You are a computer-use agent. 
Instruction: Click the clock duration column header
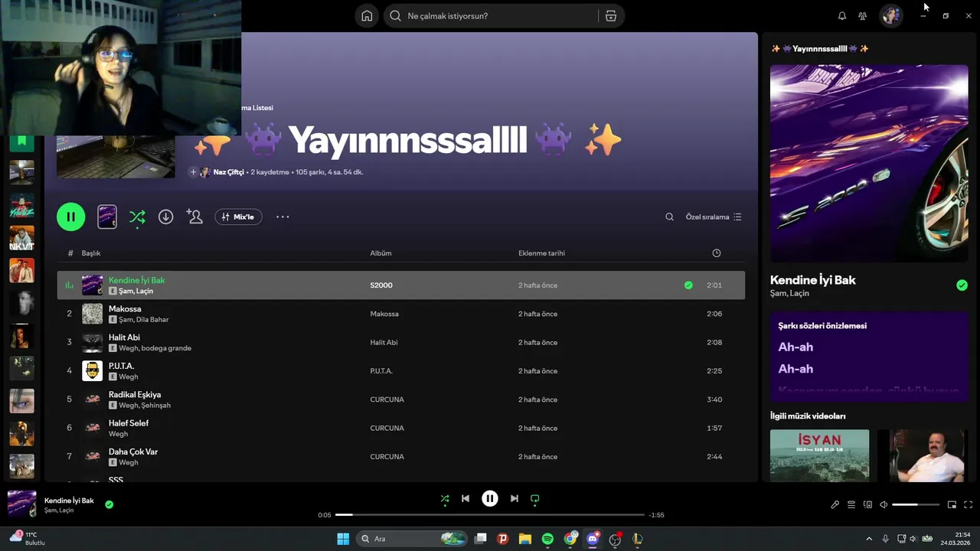[x=717, y=253]
